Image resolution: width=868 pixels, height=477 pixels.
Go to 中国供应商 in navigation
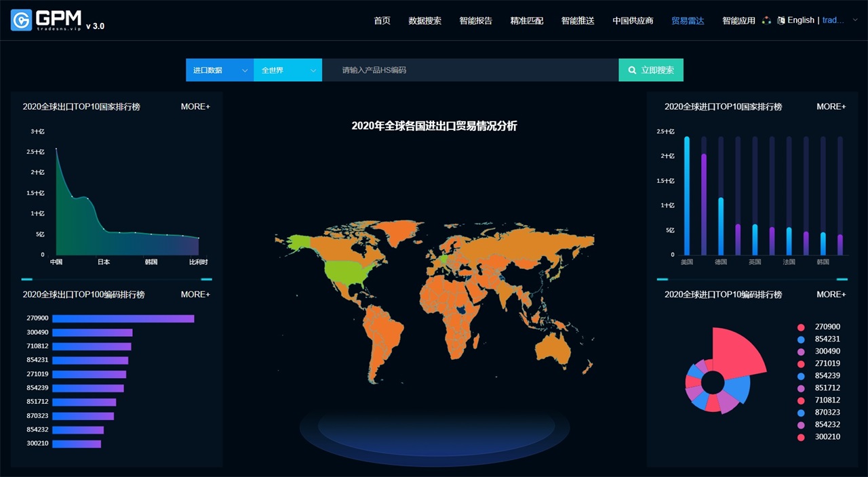pos(633,21)
